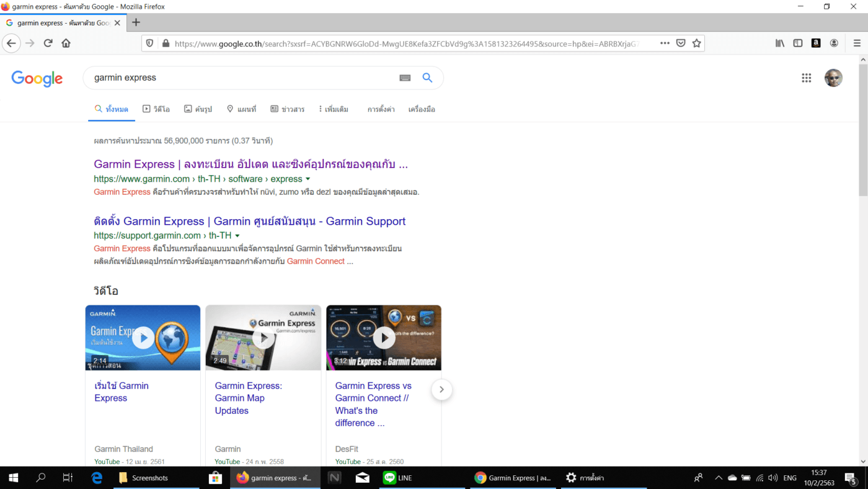
Task: Switch to the LINE taskbar window
Action: tap(421, 478)
